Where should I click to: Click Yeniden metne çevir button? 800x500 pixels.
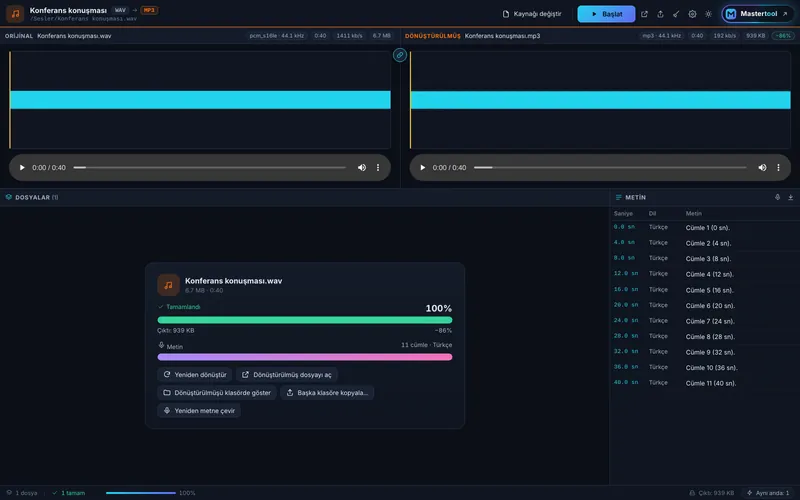tap(199, 410)
